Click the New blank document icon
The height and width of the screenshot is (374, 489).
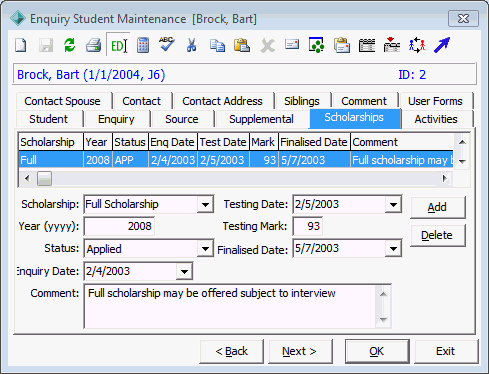(21, 45)
